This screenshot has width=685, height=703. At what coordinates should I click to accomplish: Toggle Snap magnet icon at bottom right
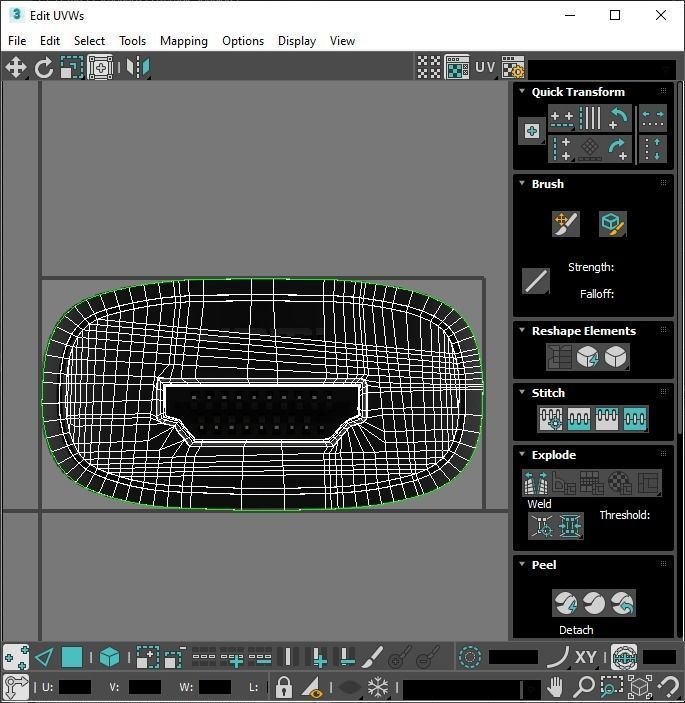[670, 687]
